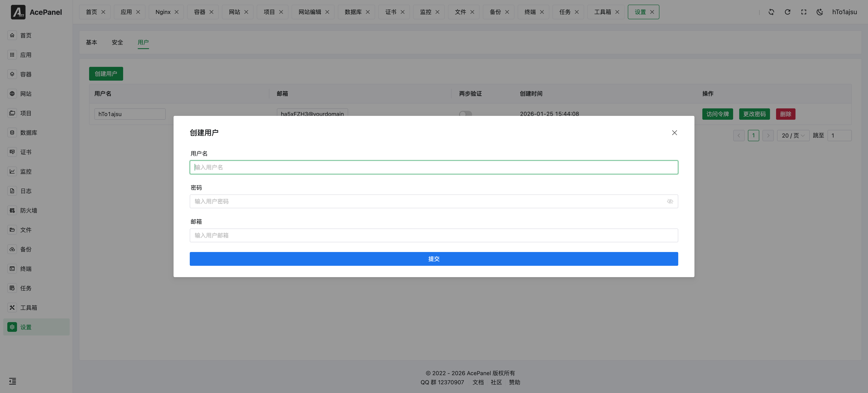868x393 pixels.
Task: Go to previous page with left chevron
Action: pyautogui.click(x=739, y=136)
